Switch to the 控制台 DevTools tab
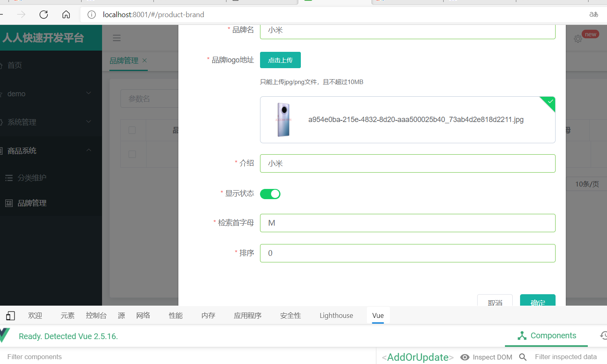The height and width of the screenshot is (364, 607). pyautogui.click(x=96, y=315)
